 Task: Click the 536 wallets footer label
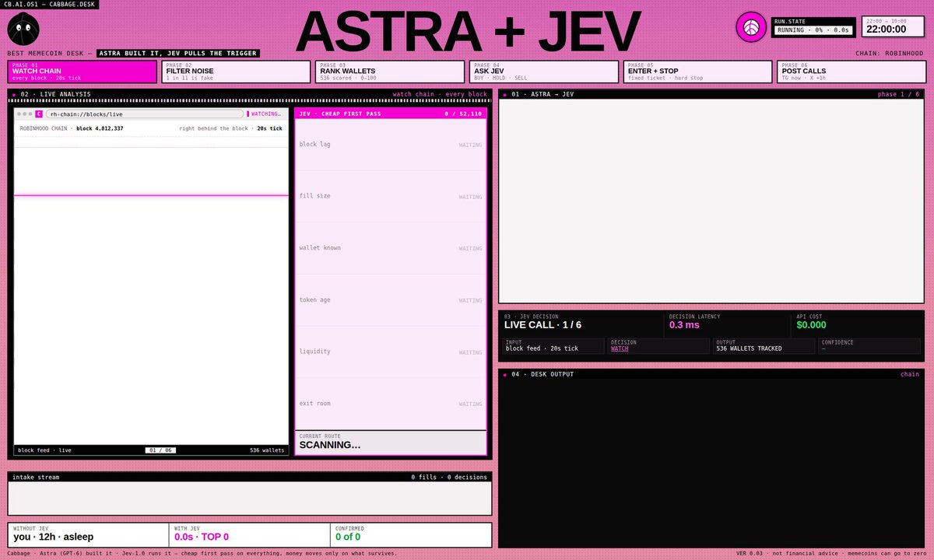click(267, 450)
